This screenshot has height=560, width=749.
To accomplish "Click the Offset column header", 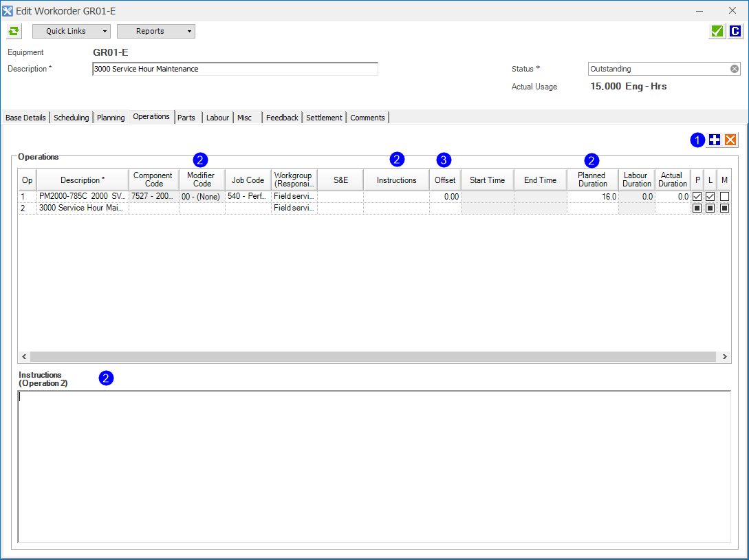I will tap(445, 180).
